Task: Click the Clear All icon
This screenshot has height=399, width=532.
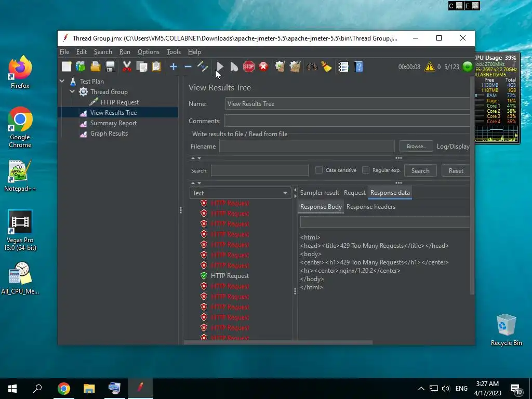Action: click(295, 66)
